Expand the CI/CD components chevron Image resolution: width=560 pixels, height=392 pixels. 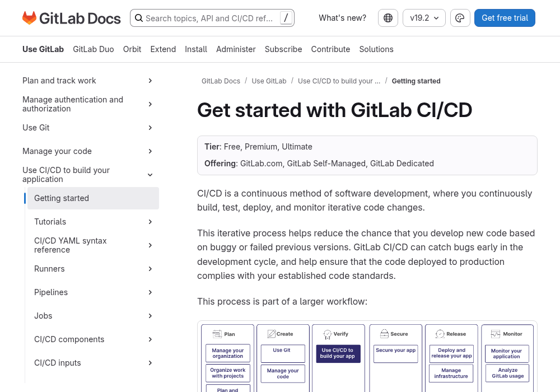pos(150,339)
